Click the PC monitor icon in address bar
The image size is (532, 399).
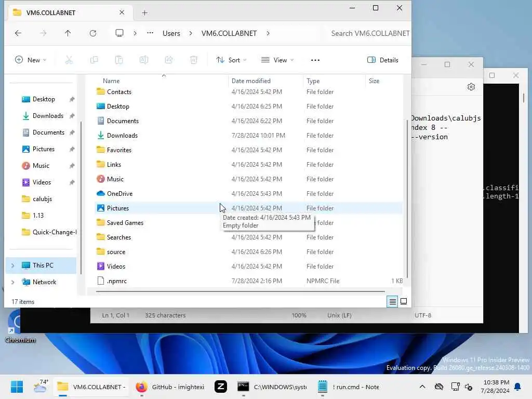tap(119, 33)
